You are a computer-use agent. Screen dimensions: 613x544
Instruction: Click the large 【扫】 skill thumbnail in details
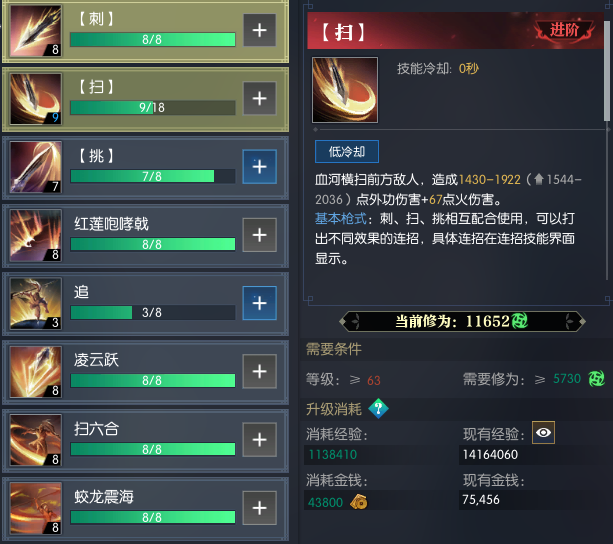pos(345,90)
